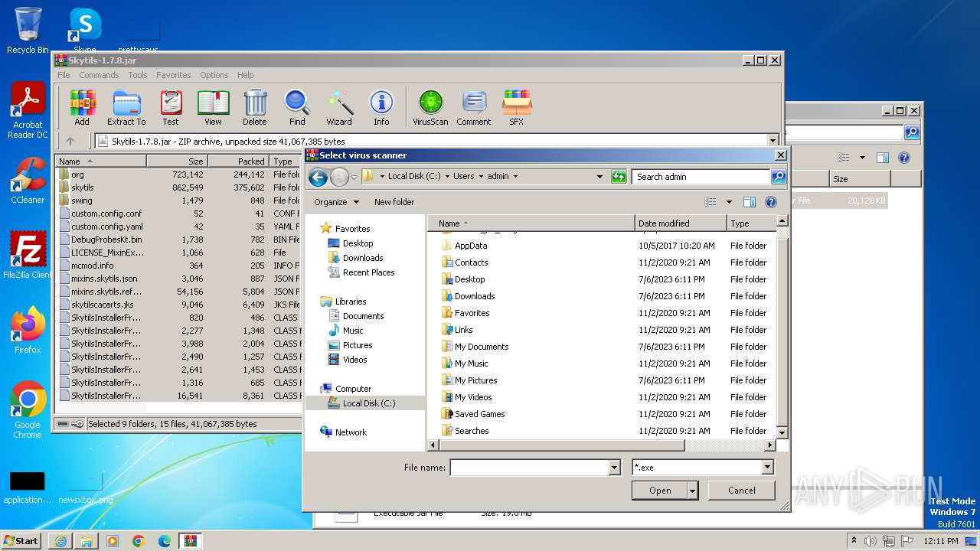Screen dimensions: 980x551
Task: Open the Wizard tool
Action: point(339,107)
